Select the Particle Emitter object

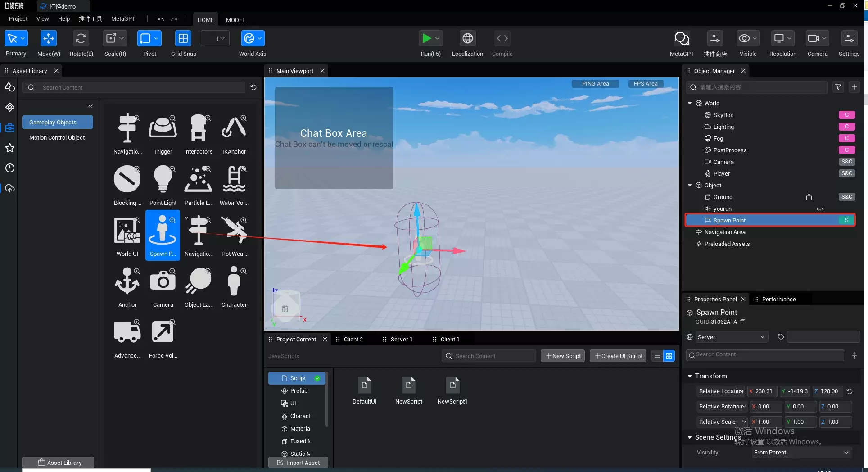point(198,185)
